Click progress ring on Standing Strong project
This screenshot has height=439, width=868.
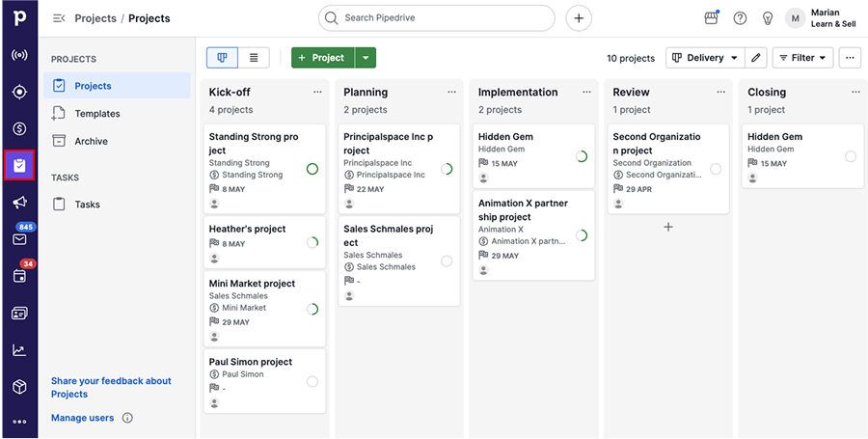[312, 169]
